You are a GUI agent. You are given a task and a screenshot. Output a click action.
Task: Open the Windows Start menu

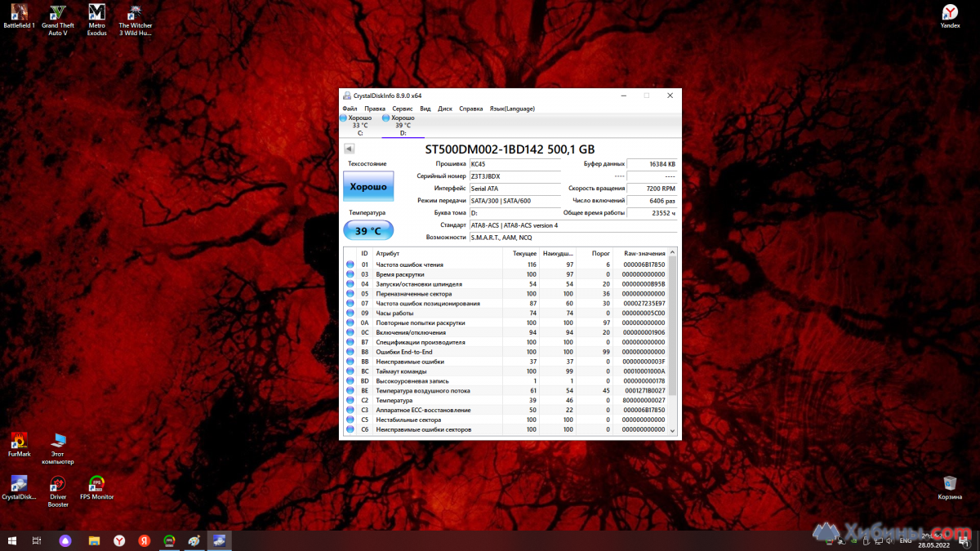(x=12, y=540)
